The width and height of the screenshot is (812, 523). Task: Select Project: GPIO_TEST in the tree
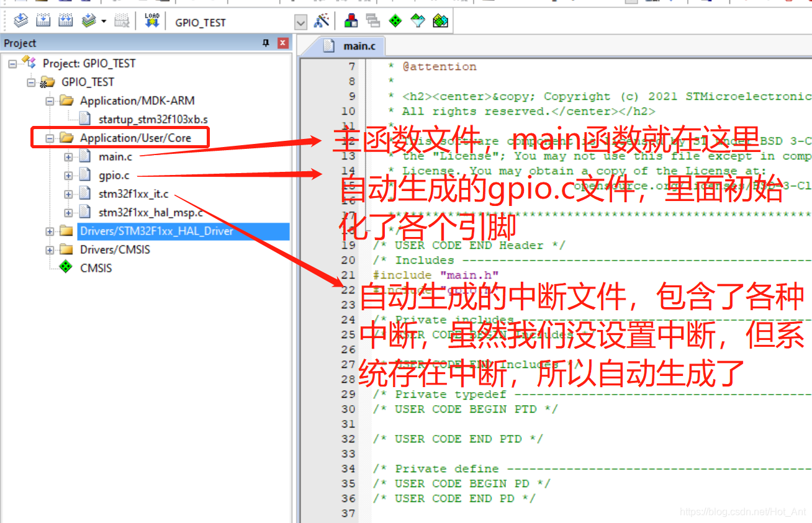[x=89, y=63]
